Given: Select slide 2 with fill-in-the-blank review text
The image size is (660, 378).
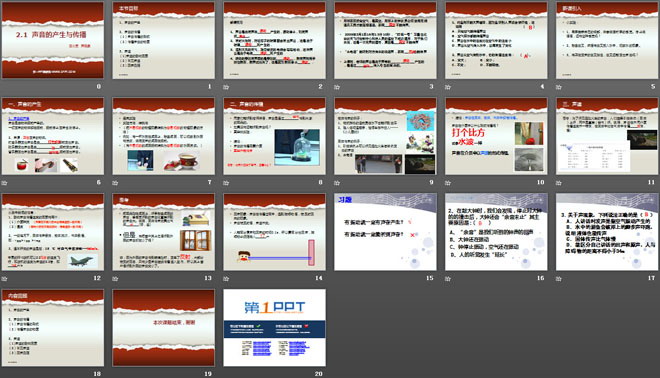Looking at the screenshot, I should pyautogui.click(x=274, y=40).
